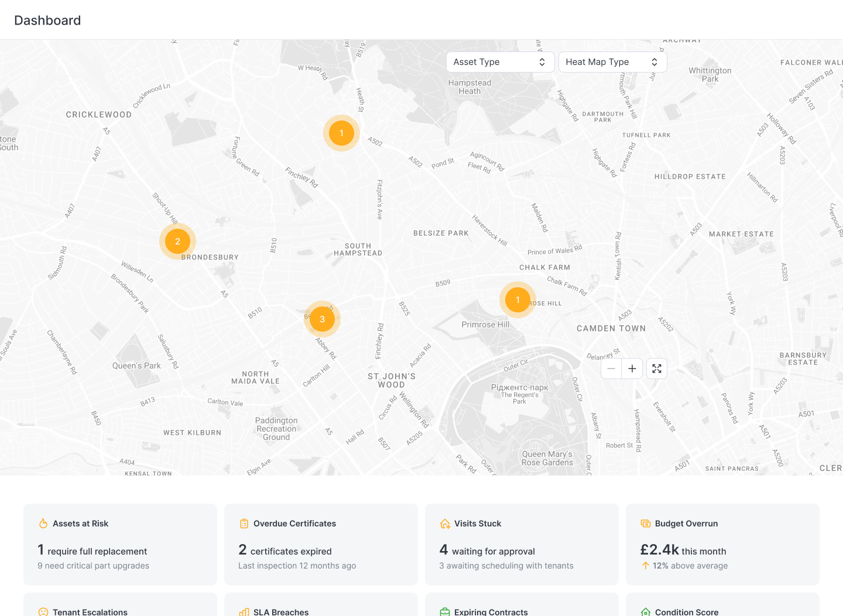Open the Visits Stuck card title

478,524
